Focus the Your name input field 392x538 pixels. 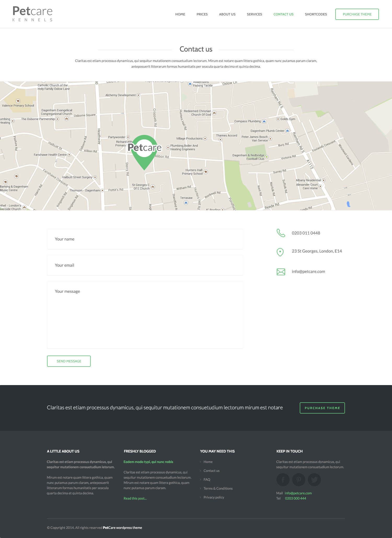pos(145,239)
